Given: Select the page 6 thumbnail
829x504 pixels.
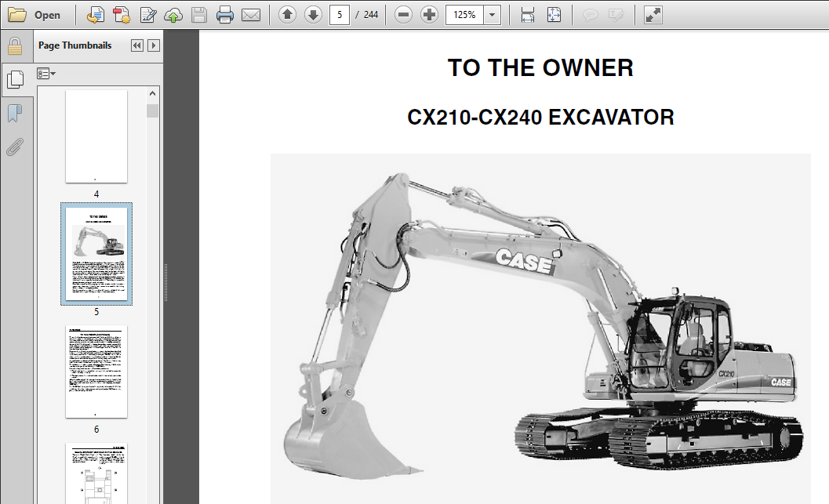Looking at the screenshot, I should tap(96, 372).
